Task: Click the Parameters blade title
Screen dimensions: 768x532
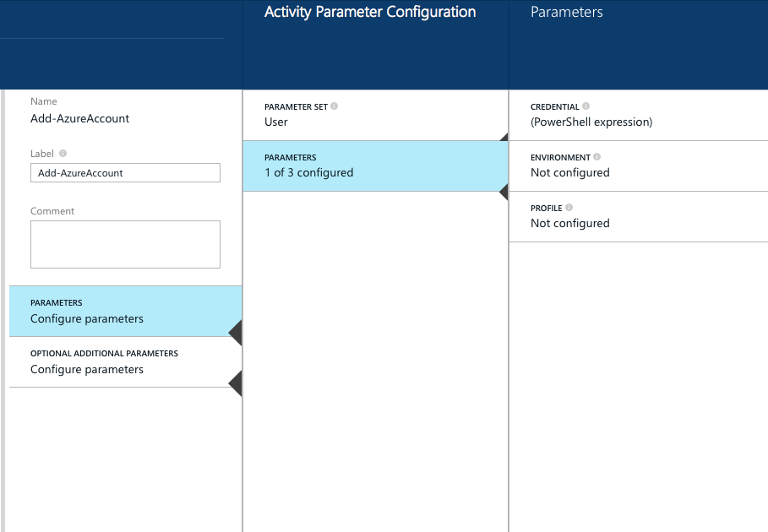Action: [567, 12]
